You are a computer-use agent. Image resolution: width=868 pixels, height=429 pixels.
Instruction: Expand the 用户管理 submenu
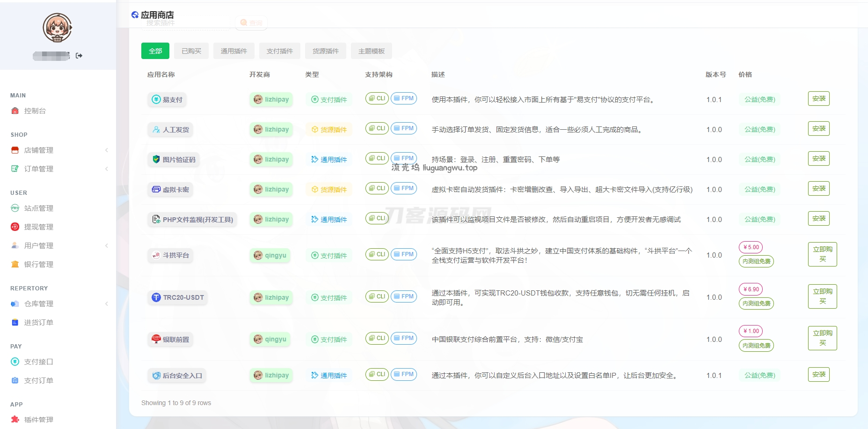[x=107, y=246]
